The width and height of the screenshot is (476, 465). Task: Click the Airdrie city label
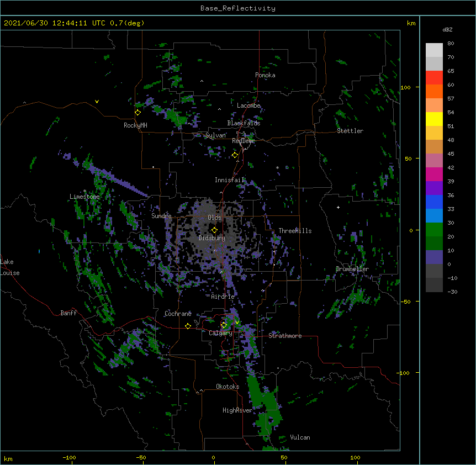[223, 297]
